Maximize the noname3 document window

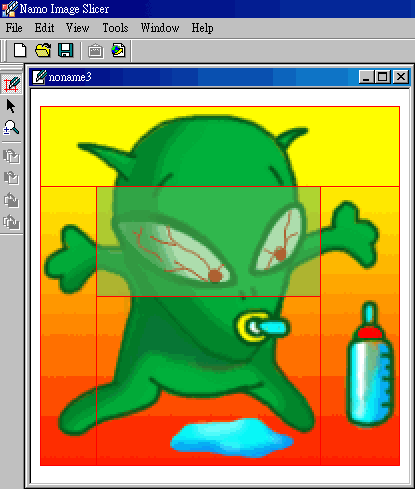click(383, 77)
